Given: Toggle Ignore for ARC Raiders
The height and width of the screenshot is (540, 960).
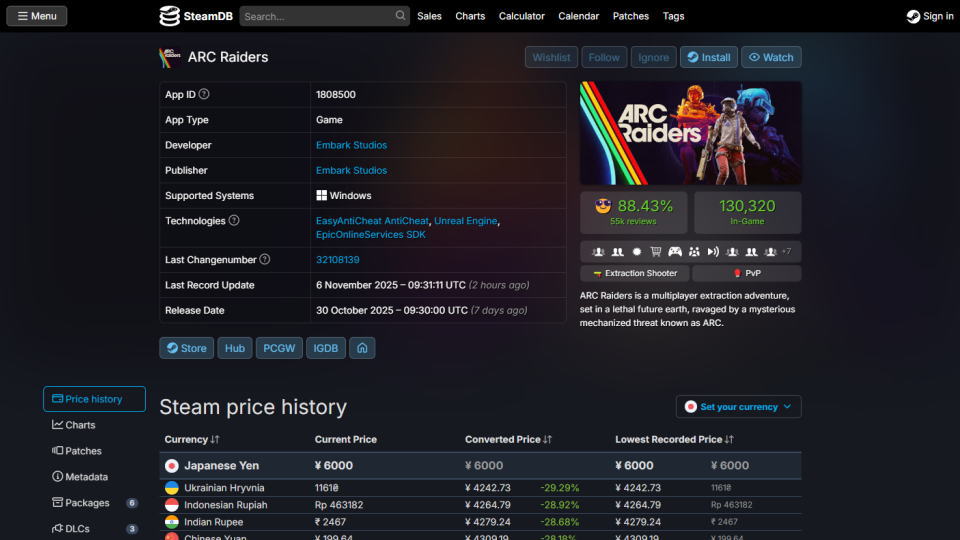Looking at the screenshot, I should click(653, 57).
